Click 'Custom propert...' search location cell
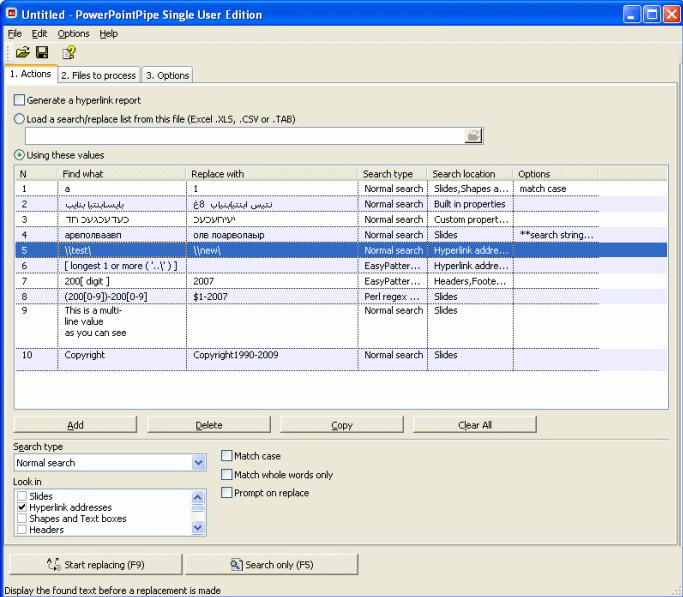Viewport: 683px width, 597px height. [x=471, y=219]
